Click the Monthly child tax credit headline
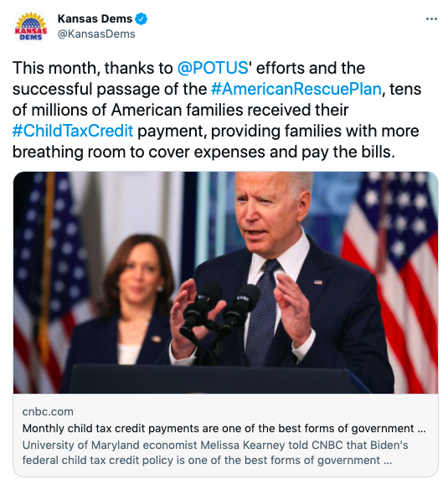Viewport: 448px width, 485px height. pos(224,428)
